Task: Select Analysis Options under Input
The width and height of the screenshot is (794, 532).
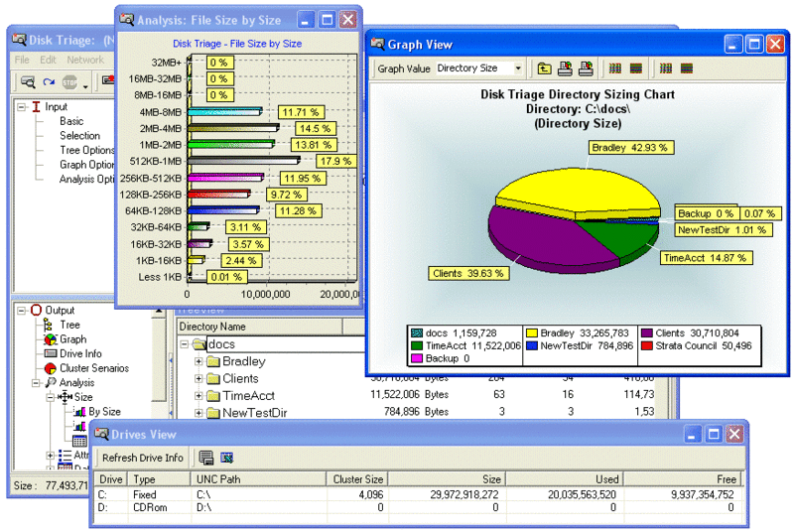Action: [x=87, y=180]
